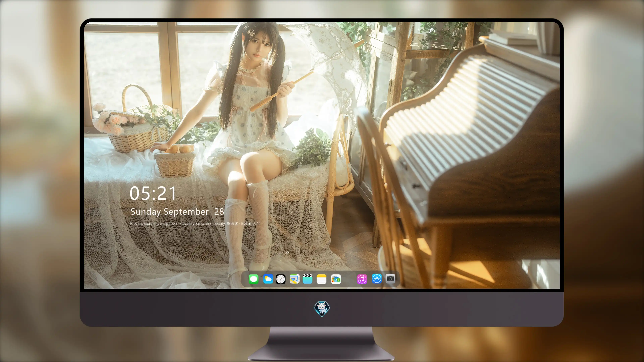Open the App Store icon
Screen dimensions: 644x362
click(x=377, y=279)
